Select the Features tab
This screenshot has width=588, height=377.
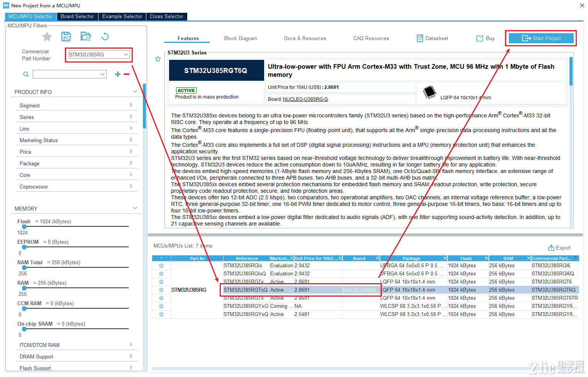tap(188, 38)
